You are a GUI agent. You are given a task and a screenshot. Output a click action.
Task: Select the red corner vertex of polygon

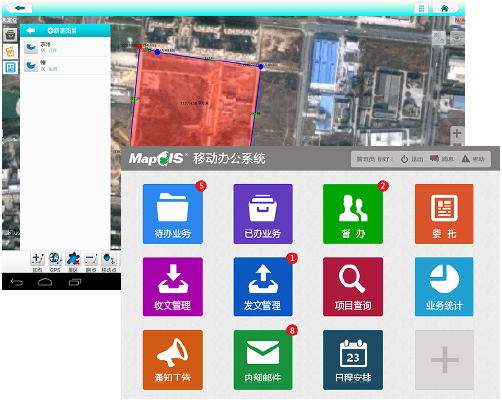pos(139,46)
